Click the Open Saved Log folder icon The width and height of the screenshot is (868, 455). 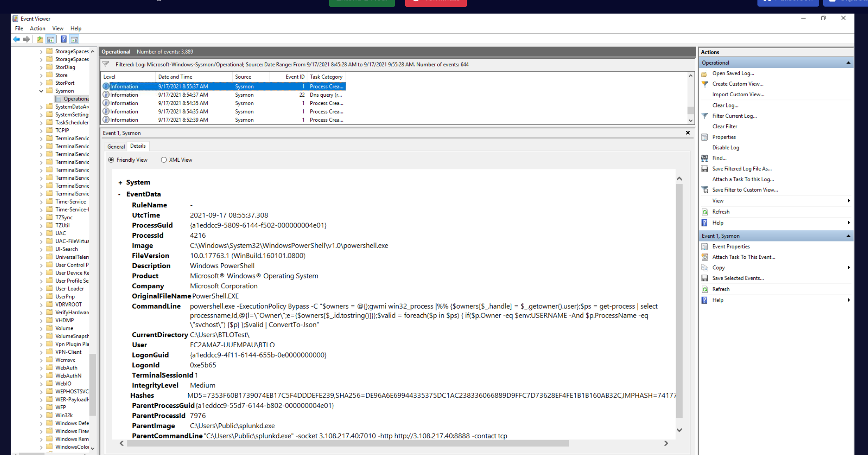(x=704, y=74)
